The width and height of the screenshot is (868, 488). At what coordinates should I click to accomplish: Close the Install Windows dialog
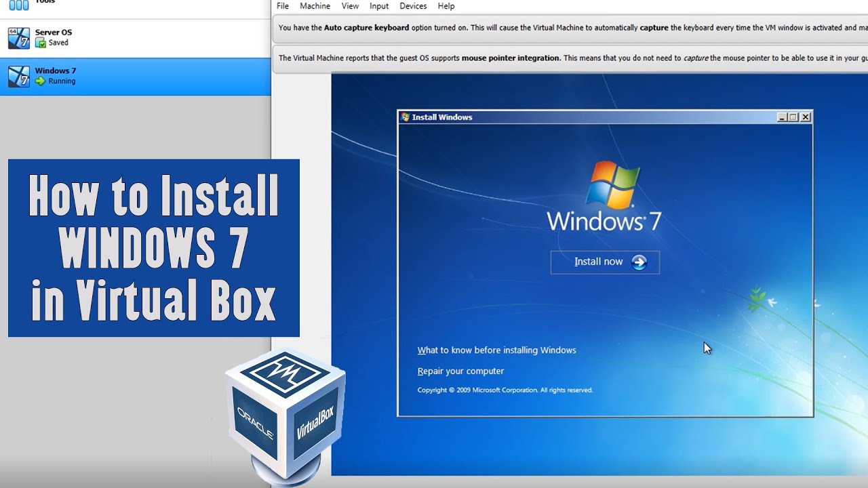806,117
